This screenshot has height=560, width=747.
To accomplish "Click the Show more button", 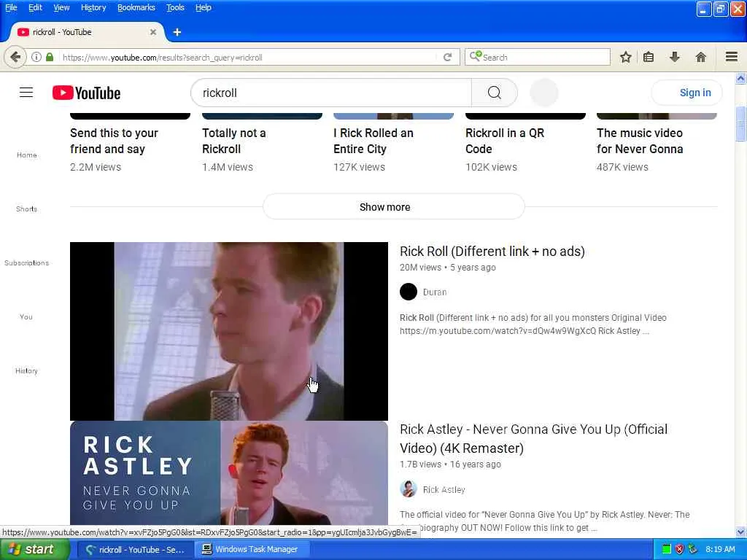I will click(393, 206).
